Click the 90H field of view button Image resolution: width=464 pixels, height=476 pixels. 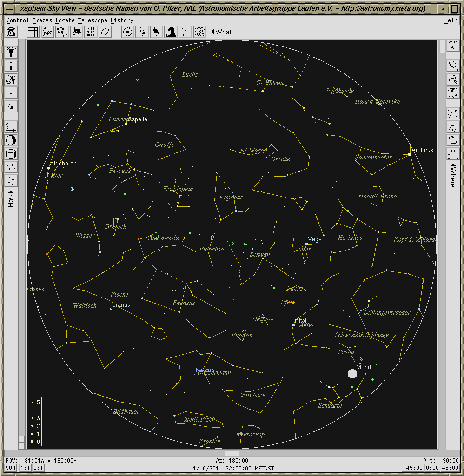[x=11, y=468]
